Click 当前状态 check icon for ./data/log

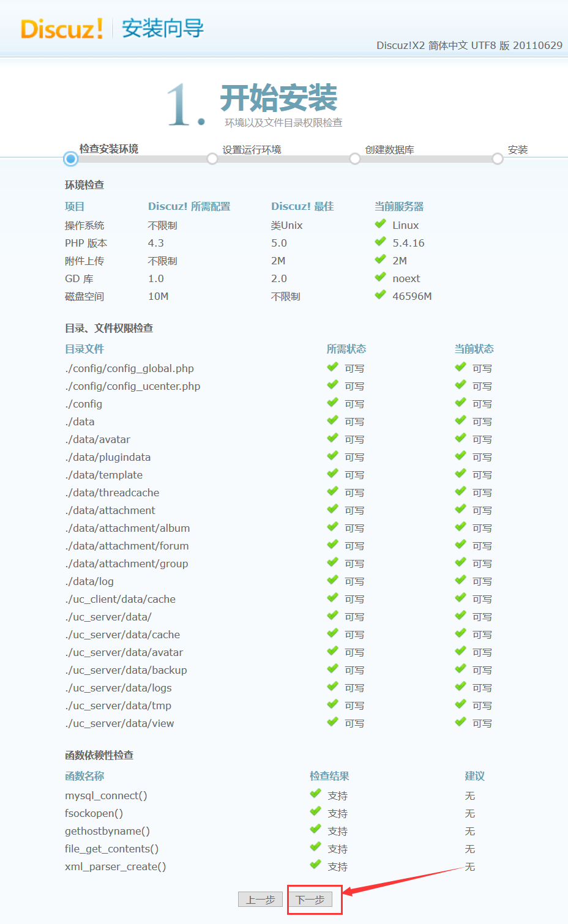point(461,580)
